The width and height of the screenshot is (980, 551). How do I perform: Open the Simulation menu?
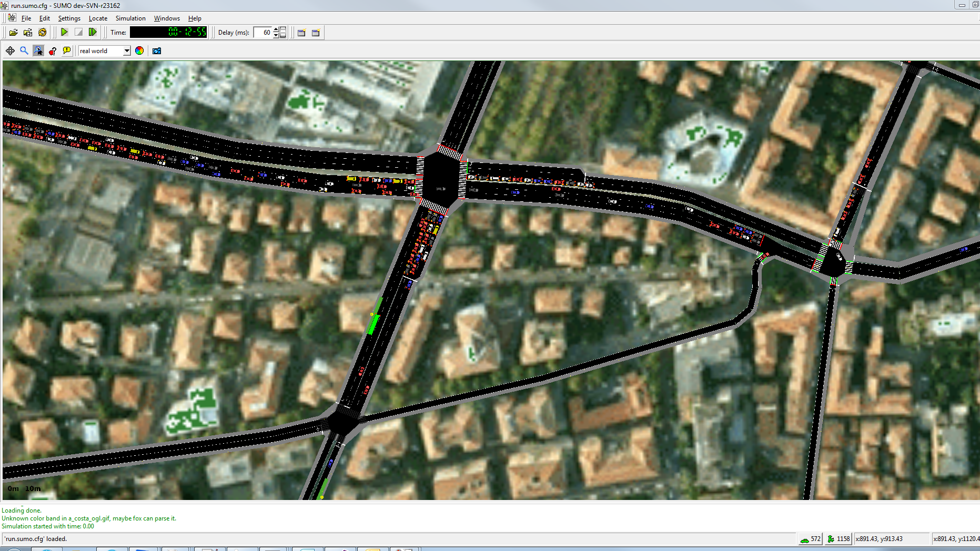point(130,18)
